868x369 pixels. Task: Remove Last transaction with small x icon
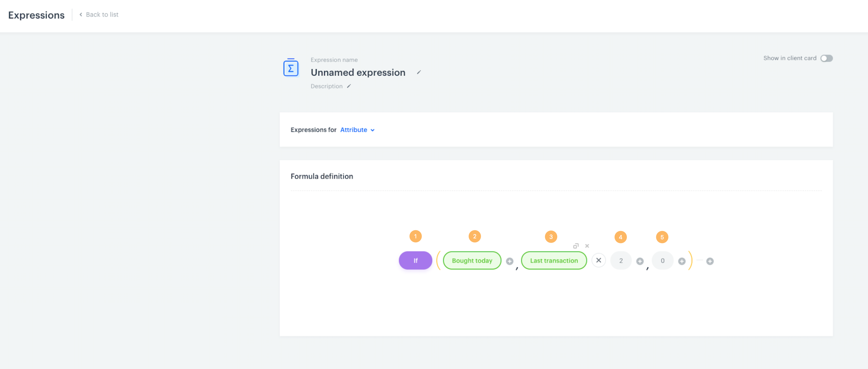587,246
